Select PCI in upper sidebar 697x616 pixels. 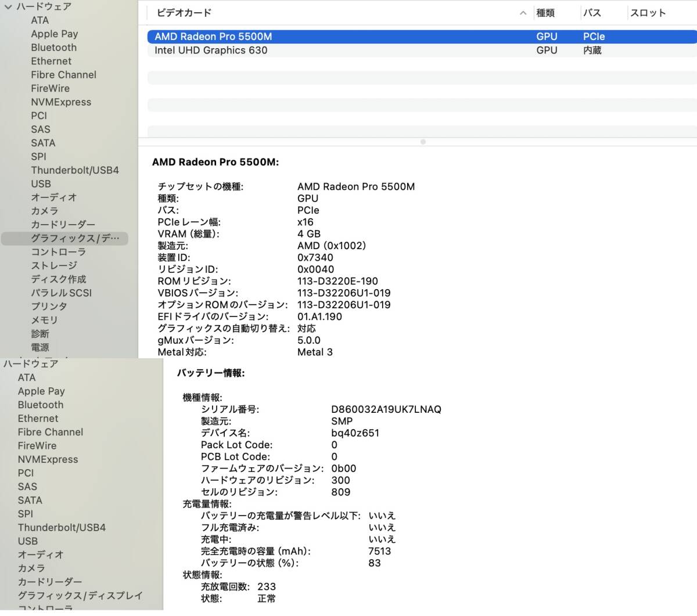(39, 116)
